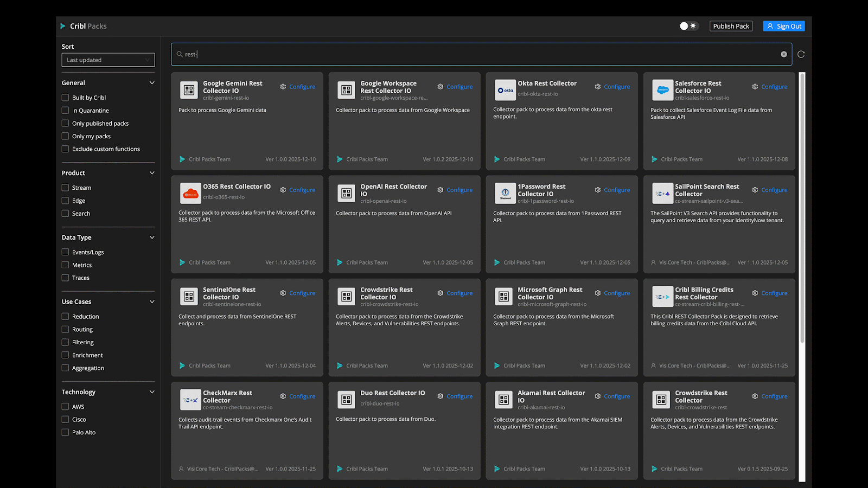Click the Salesforce Rest Collector pack icon
Image resolution: width=868 pixels, height=488 pixels.
click(662, 90)
